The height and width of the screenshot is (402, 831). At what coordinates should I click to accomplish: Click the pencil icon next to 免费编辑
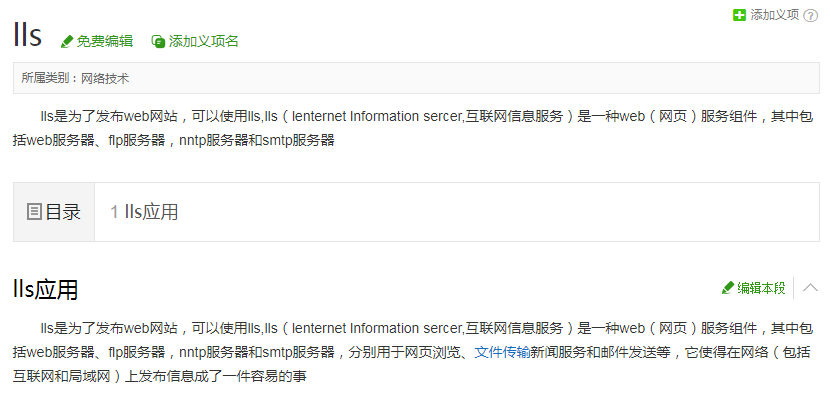[67, 41]
